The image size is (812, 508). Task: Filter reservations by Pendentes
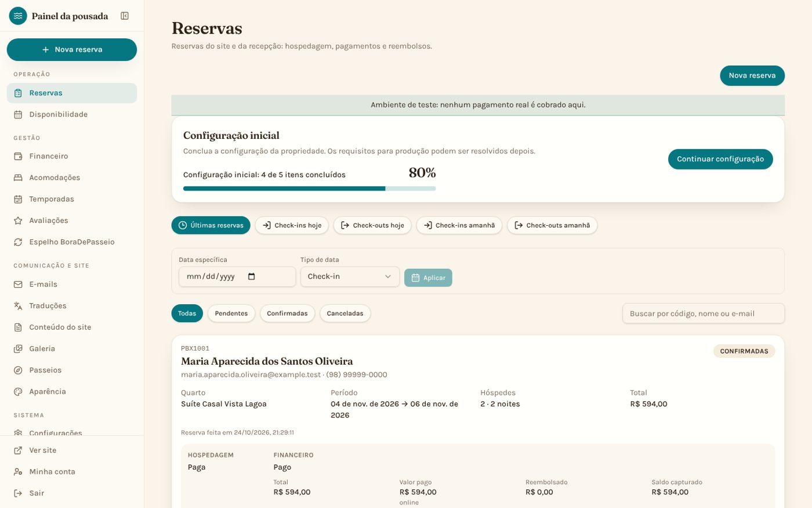coord(231,314)
